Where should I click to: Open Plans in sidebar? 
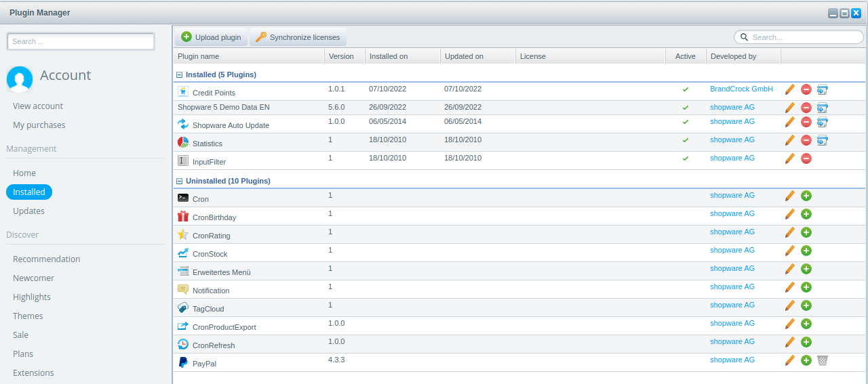(x=23, y=354)
